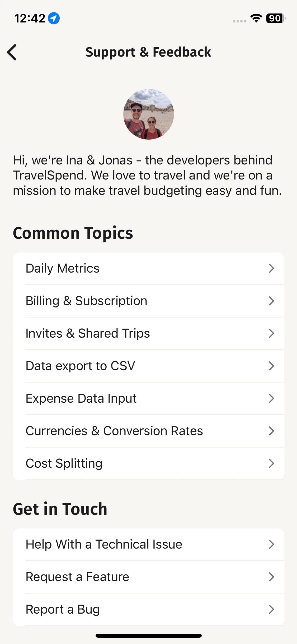
Task: Select Invites & Shared Trips topic
Action: pyautogui.click(x=148, y=334)
